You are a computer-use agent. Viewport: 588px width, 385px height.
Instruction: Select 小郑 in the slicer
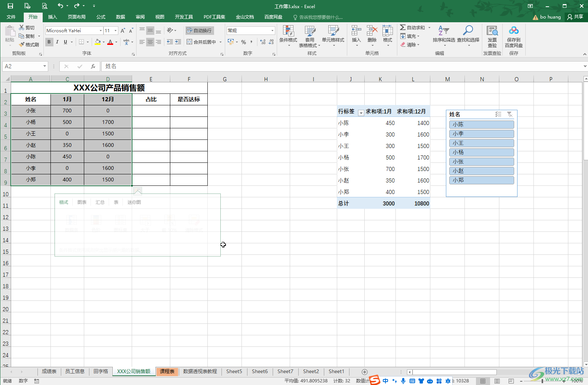(x=482, y=180)
